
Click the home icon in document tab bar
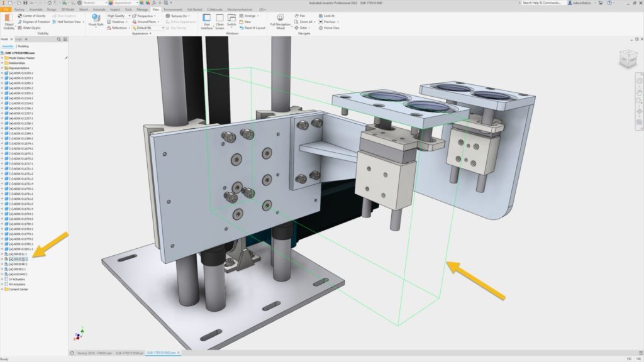click(72, 353)
